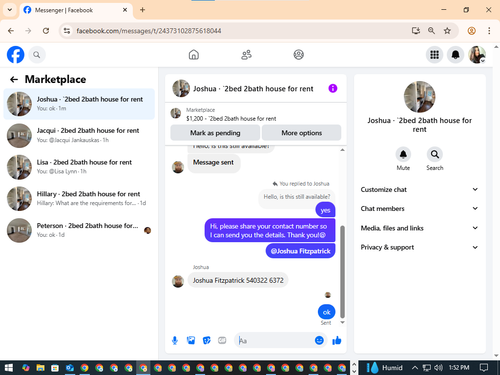Click the 'ok' sent message bubble
The width and height of the screenshot is (500, 375).
[326, 312]
